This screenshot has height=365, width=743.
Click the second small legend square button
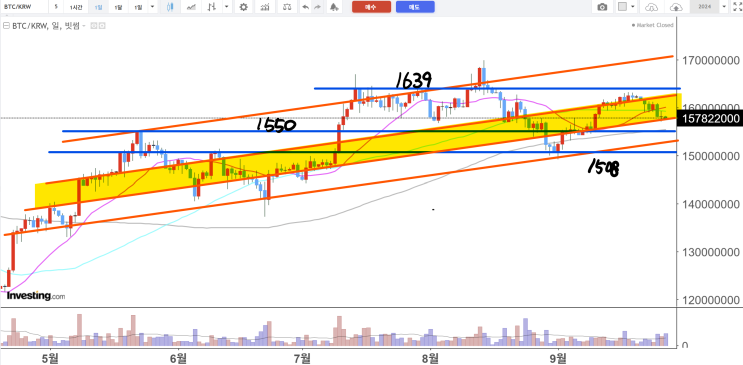coord(101,26)
